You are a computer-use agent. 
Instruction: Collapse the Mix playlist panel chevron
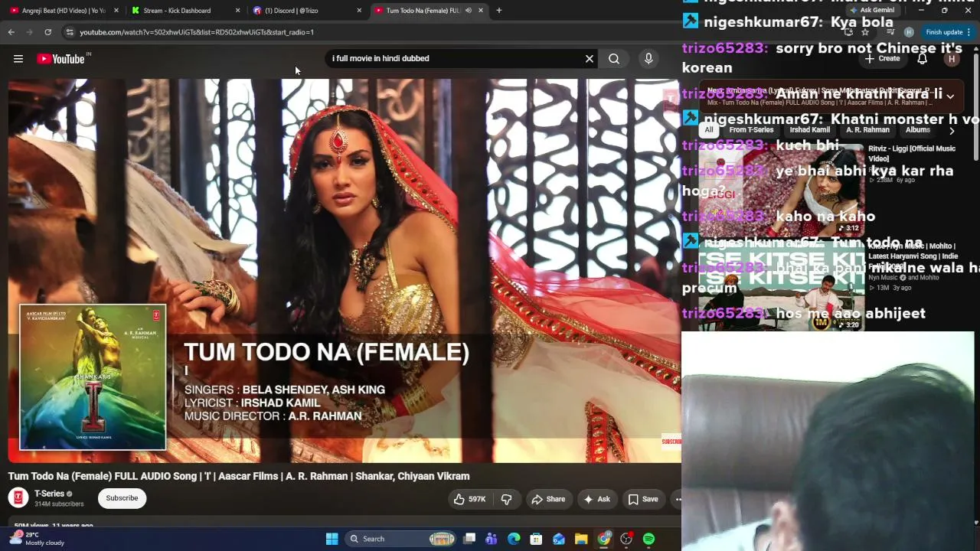point(950,96)
